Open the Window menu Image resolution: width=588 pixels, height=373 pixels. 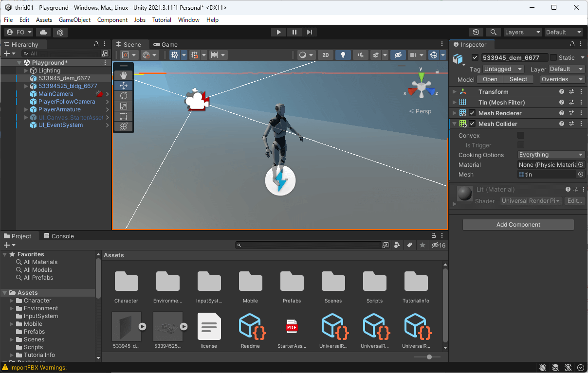[x=189, y=20]
